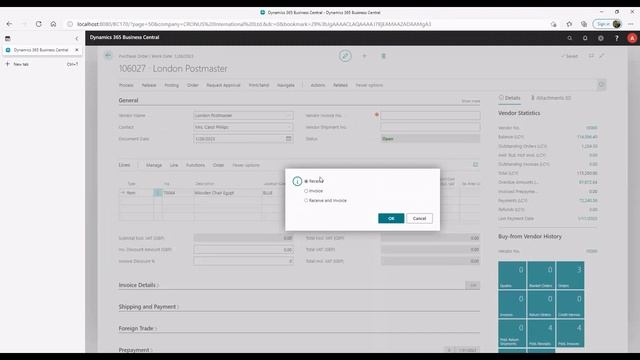Add page to favorites star icon

click(569, 24)
